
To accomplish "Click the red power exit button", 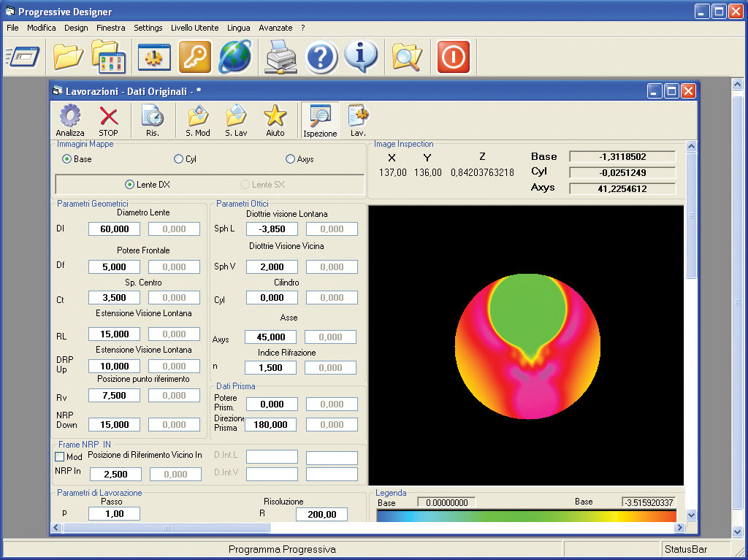I will click(453, 56).
